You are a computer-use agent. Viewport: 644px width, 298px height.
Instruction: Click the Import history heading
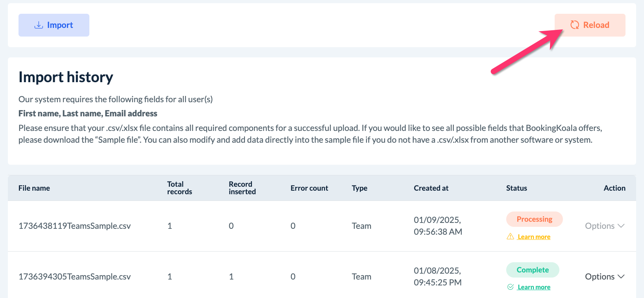tap(66, 77)
